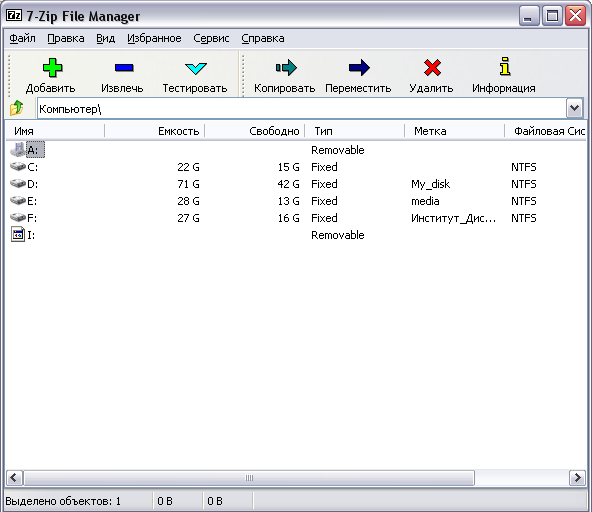The image size is (592, 512).
Task: Click the yellow Информация icon
Action: click(504, 66)
